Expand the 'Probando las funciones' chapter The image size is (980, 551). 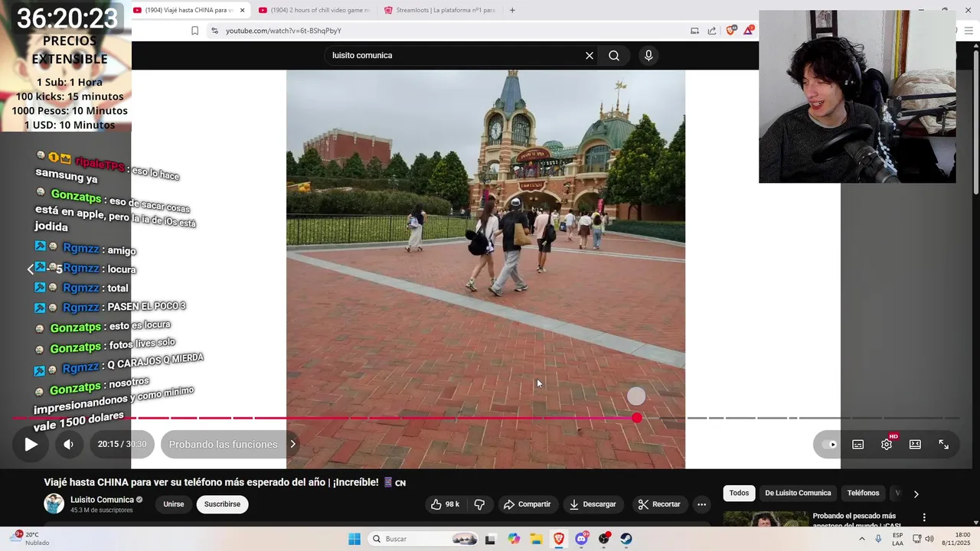coord(231,444)
